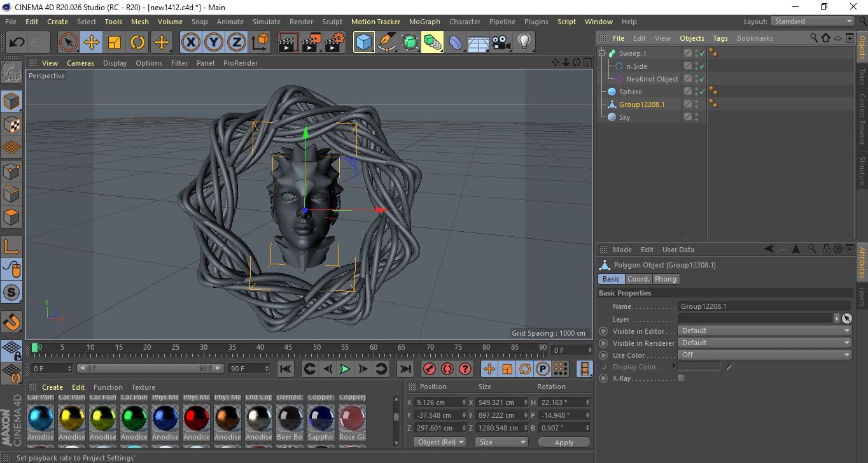Viewport: 868px width, 463px height.
Task: Open the Object (Rel) coordinate dropdown
Action: point(440,442)
